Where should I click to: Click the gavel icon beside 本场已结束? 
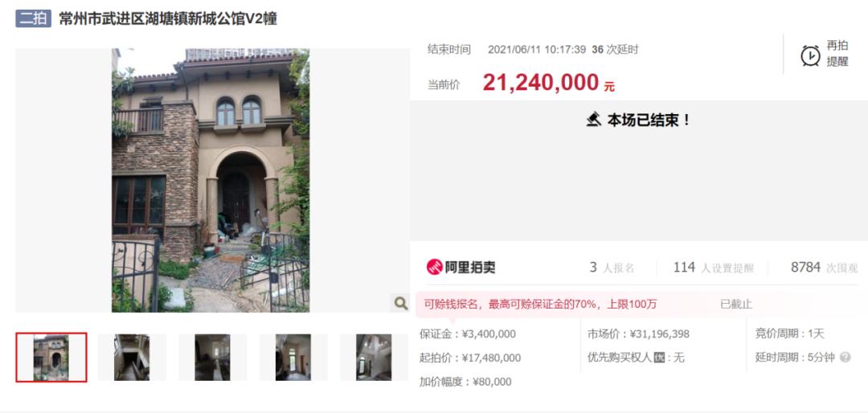(x=593, y=120)
